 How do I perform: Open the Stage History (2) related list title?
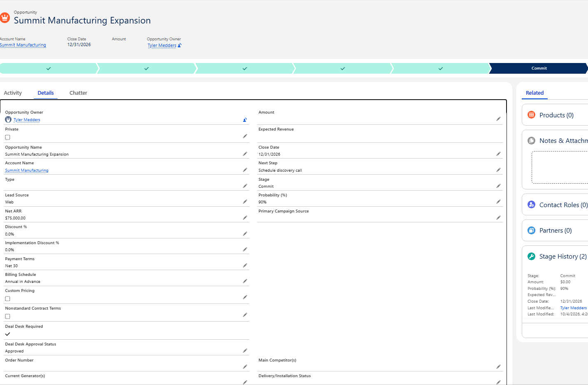click(x=563, y=256)
